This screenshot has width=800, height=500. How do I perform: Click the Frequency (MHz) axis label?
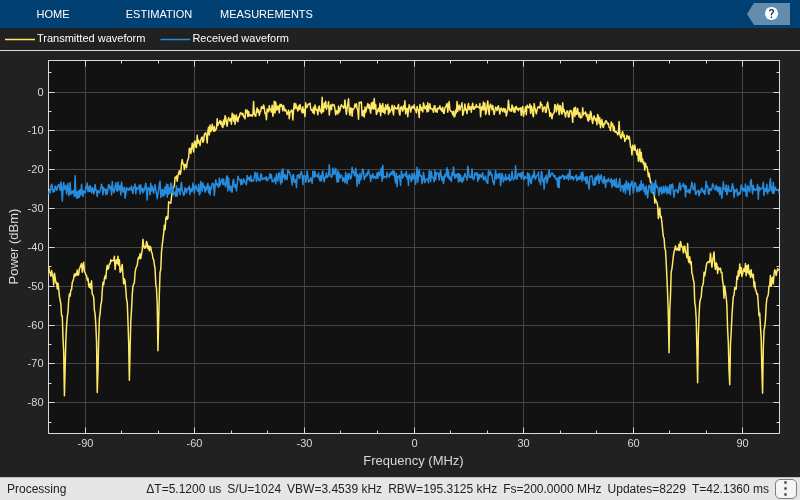tap(413, 461)
